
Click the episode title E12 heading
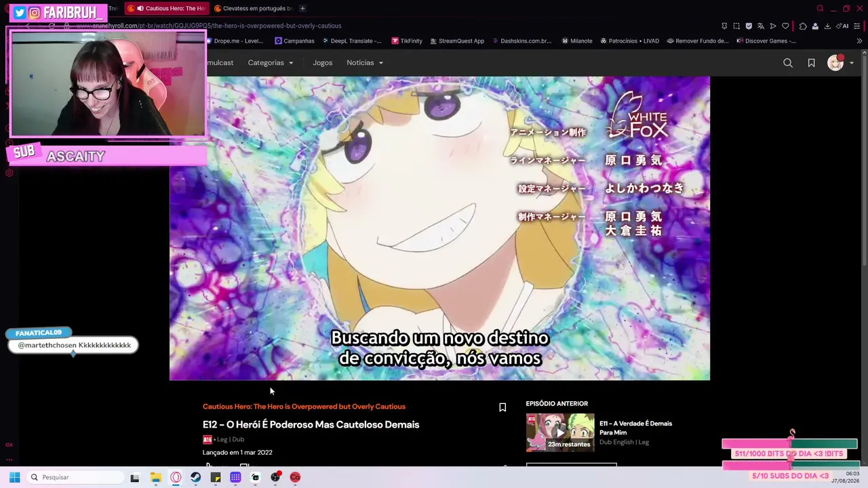[x=311, y=424]
